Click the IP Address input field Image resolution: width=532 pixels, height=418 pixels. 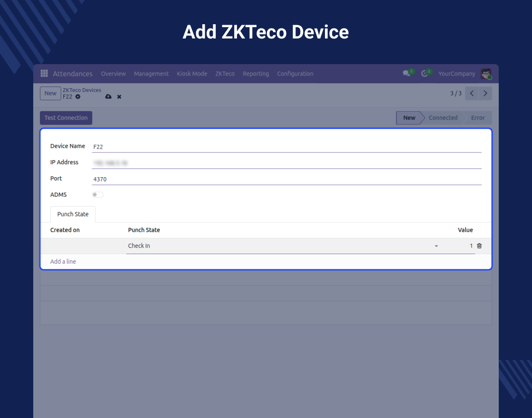coord(286,163)
